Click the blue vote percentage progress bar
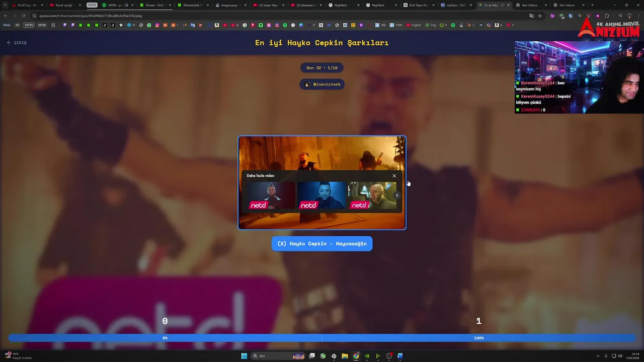This screenshot has width=644, height=362. click(x=322, y=338)
